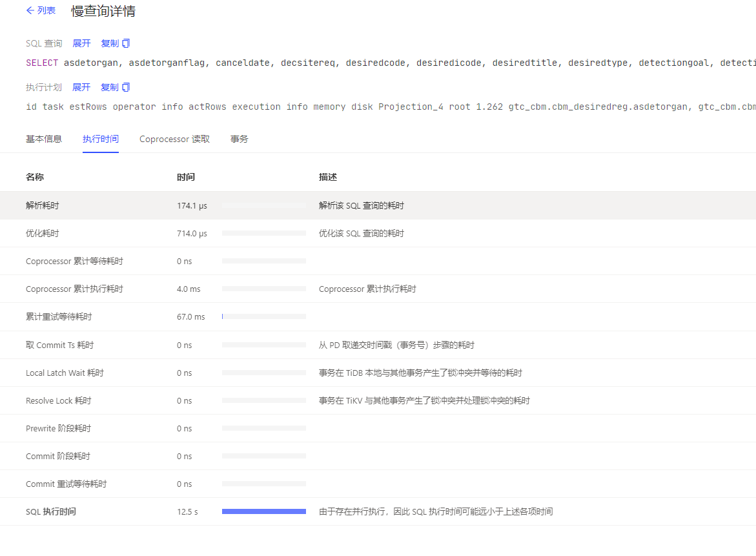Select the 累计重试等待耗时 row name

[x=59, y=317]
